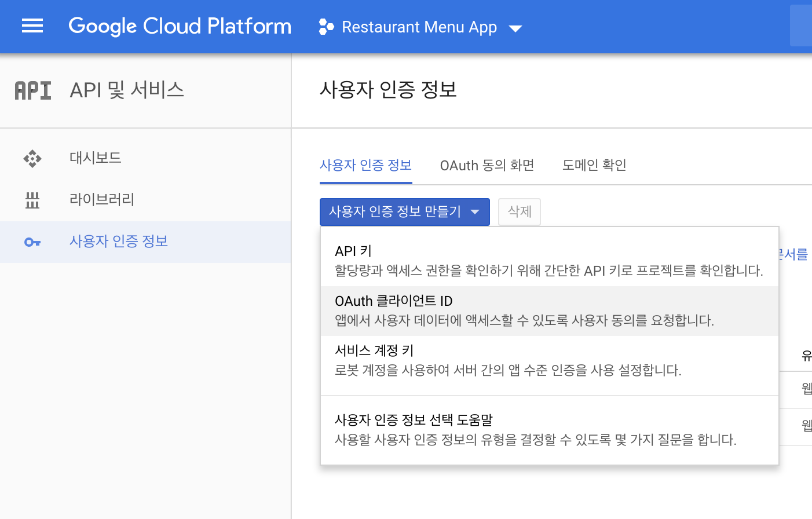Click the 앱에서 사용자 데이터에 액세스할 description
This screenshot has width=812, height=519.
(524, 320)
